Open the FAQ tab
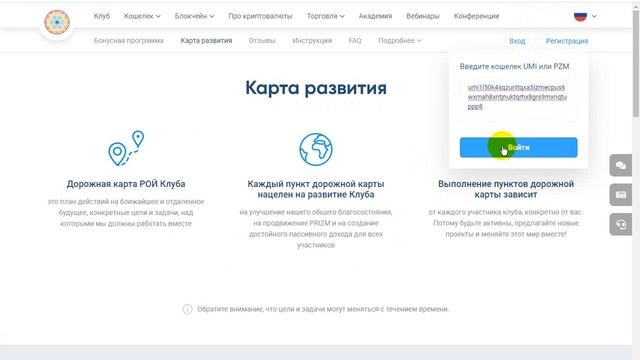 [x=355, y=40]
